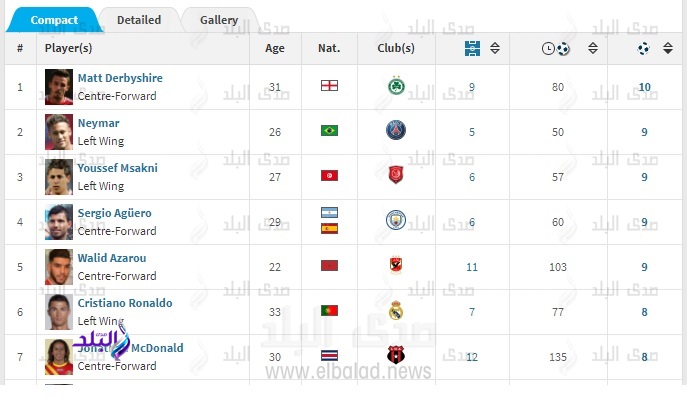Open the Paris Saint-Germain club crest
This screenshot has height=403, width=687.
(396, 131)
